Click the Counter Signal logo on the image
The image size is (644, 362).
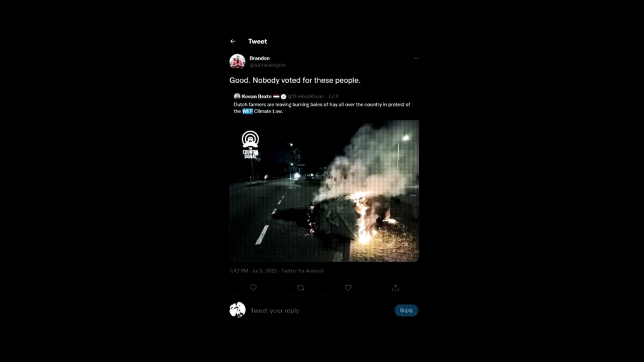[251, 144]
